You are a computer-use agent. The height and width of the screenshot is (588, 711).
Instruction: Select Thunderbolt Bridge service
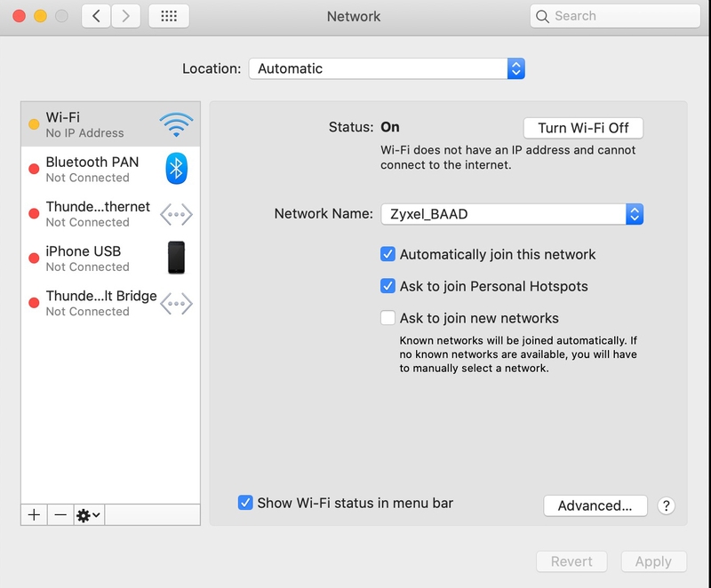click(x=110, y=303)
